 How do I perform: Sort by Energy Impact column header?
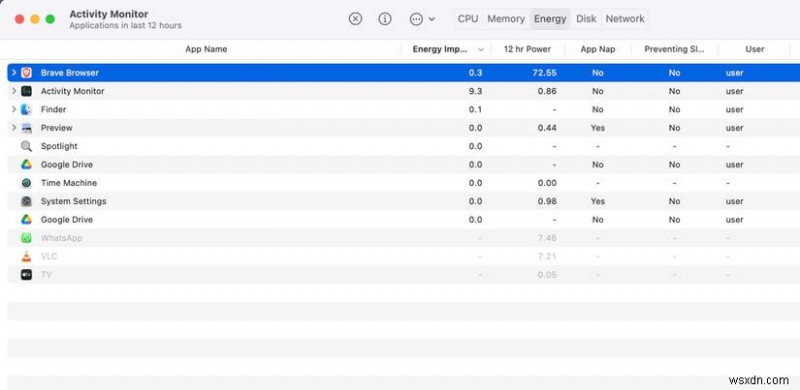[x=440, y=49]
